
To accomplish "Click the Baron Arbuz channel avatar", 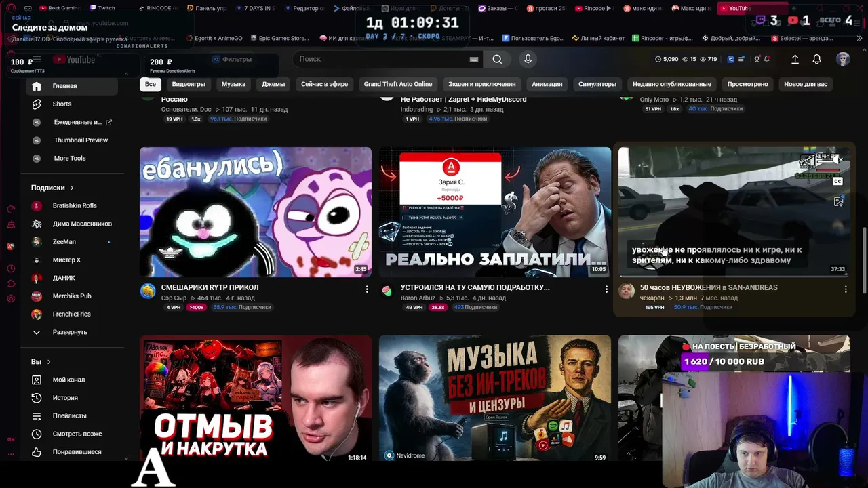I will tap(387, 291).
